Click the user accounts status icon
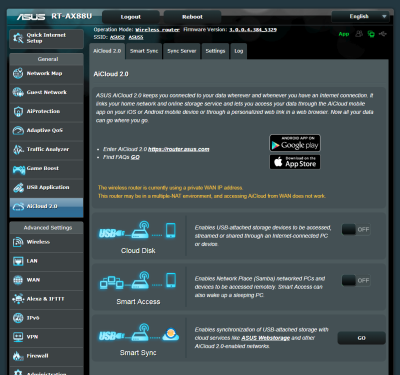This screenshot has width=400, height=375. [x=359, y=34]
